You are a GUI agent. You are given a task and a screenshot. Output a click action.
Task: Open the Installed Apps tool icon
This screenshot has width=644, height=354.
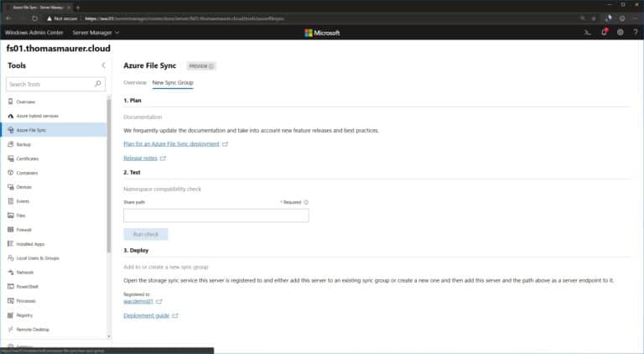click(x=11, y=243)
